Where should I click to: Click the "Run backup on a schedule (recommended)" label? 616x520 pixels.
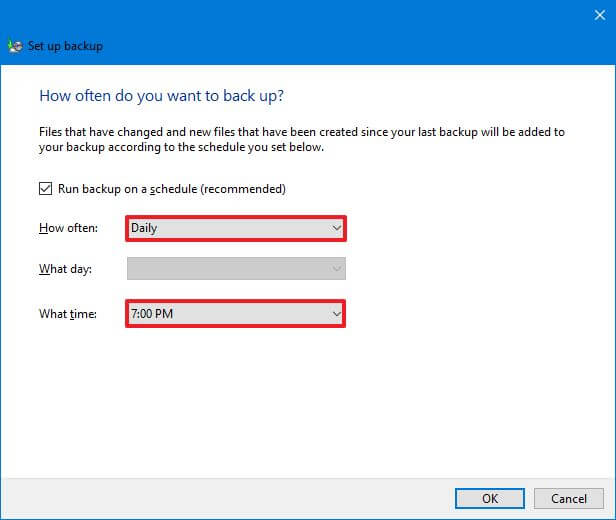[x=172, y=188]
